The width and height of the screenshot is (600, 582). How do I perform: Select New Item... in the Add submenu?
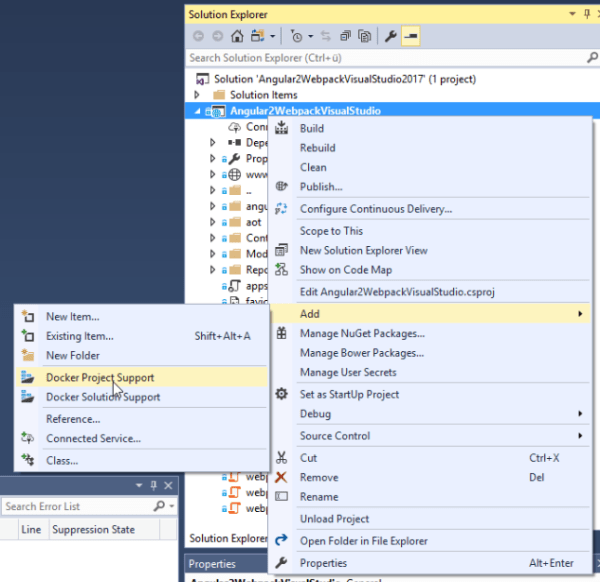(x=142, y=317)
